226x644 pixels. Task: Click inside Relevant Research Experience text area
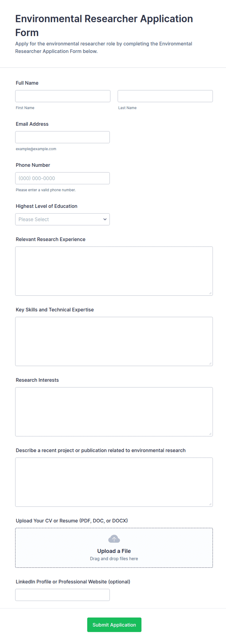pos(114,271)
